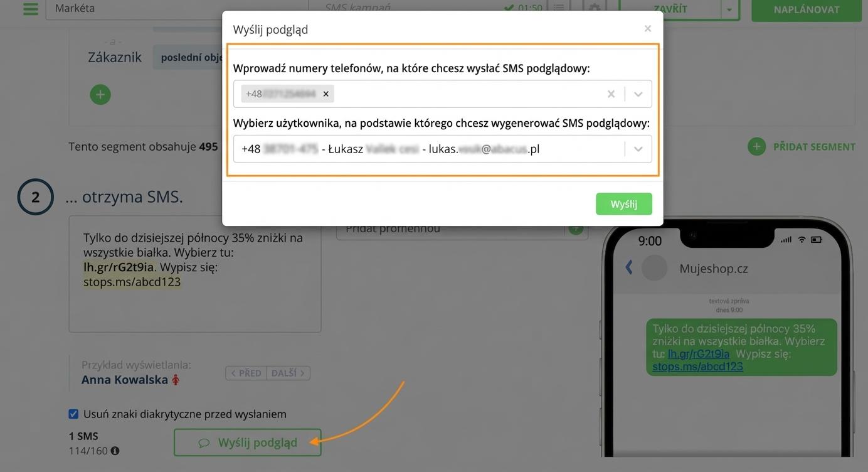
Task: Tap the back chevron in phone preview
Action: point(629,267)
